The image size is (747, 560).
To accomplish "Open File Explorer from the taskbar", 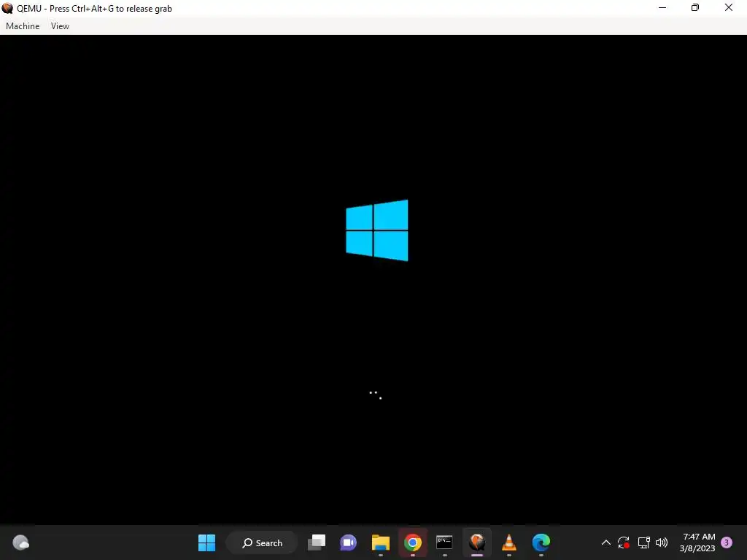I will click(381, 542).
